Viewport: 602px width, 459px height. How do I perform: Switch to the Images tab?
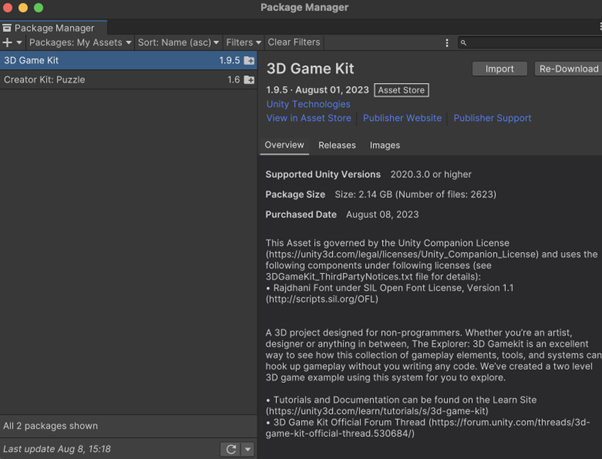click(385, 145)
